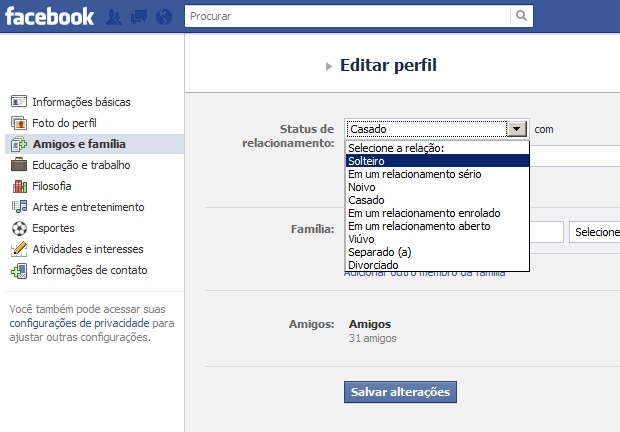Choose Separado (a) option
620x432 pixels.
click(x=437, y=252)
